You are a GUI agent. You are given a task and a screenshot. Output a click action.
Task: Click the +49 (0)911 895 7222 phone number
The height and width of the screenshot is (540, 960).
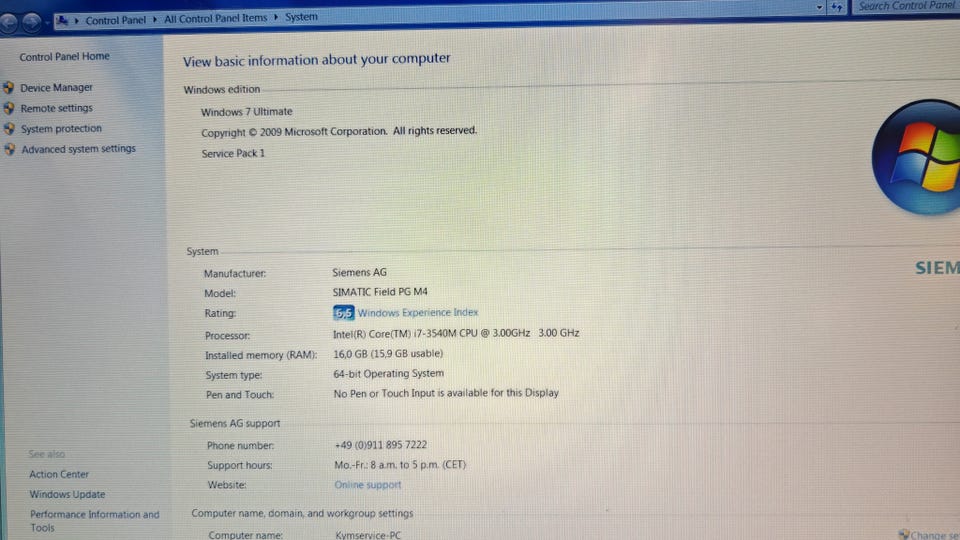[381, 445]
